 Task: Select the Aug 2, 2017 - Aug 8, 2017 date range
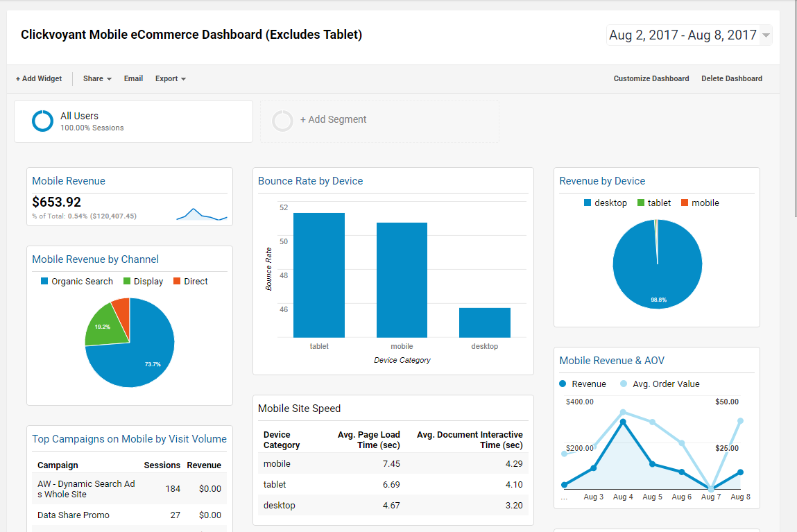(683, 35)
